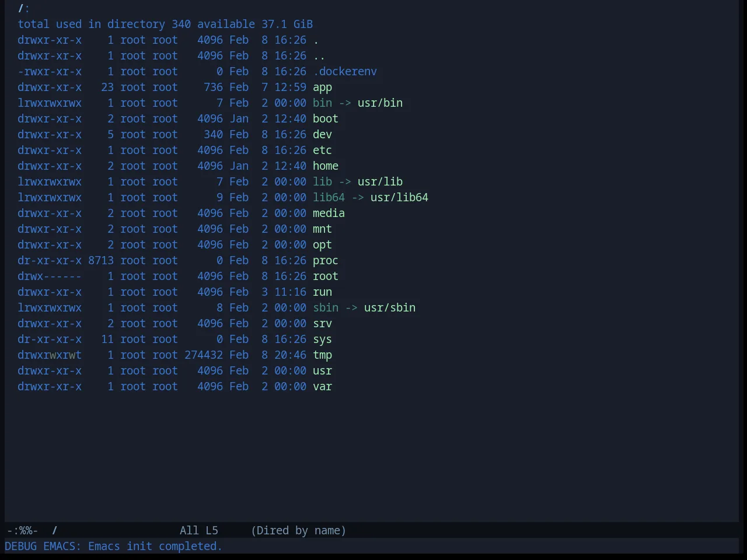Click the buffer name '/' in mode line

point(55,531)
